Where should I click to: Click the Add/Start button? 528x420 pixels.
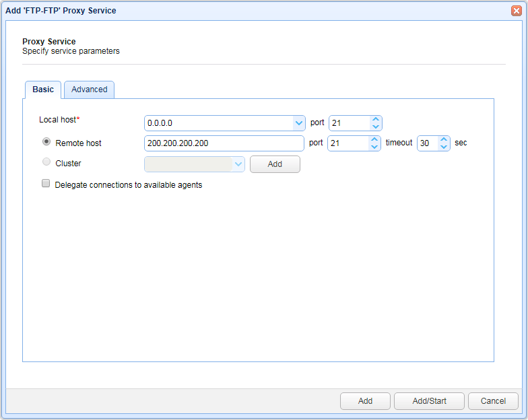tap(430, 401)
